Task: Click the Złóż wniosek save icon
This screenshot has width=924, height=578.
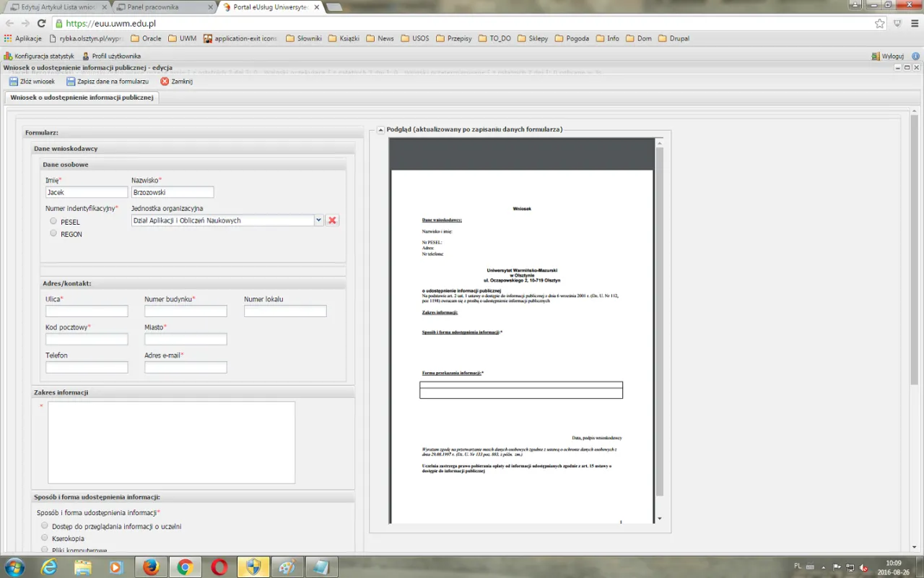Action: [14, 82]
